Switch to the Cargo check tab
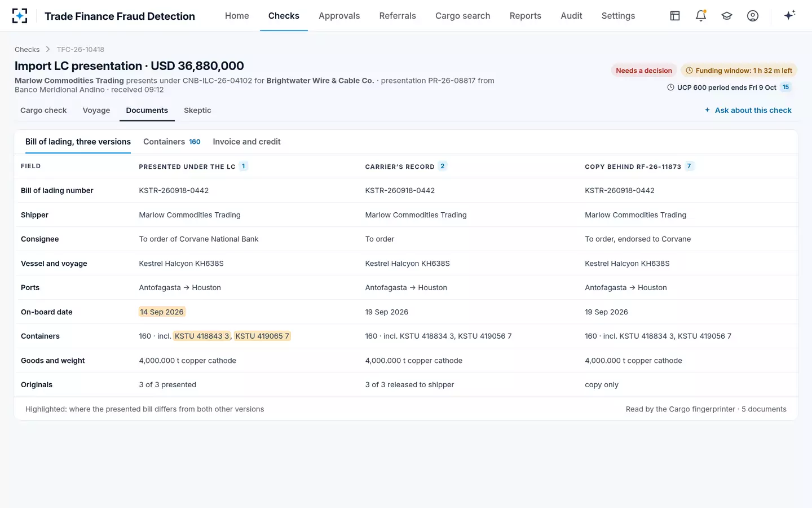Image resolution: width=812 pixels, height=508 pixels. pos(43,110)
